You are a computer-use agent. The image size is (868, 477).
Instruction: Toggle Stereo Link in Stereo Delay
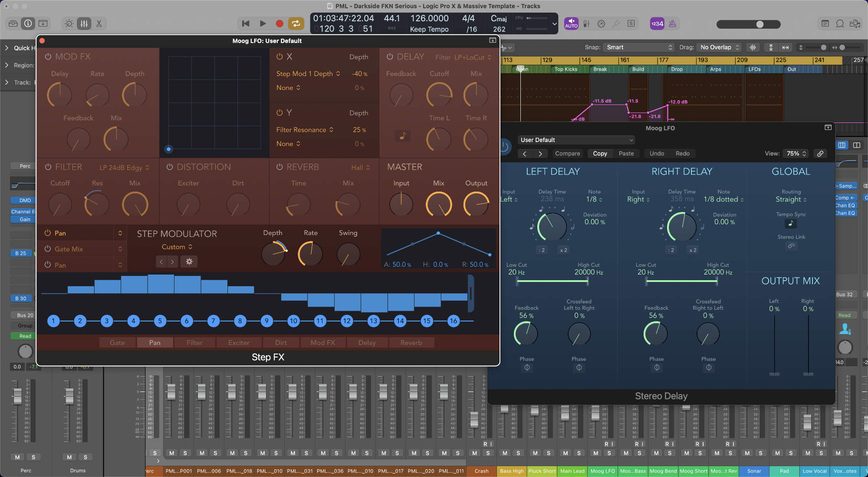pos(791,246)
